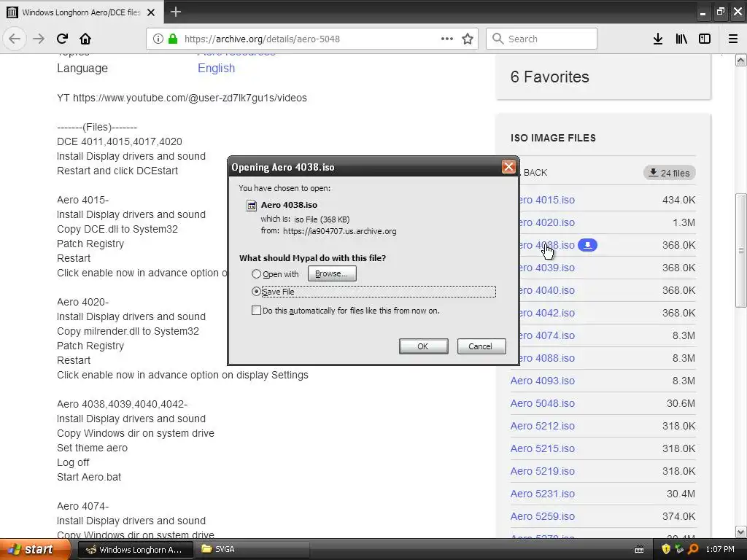The height and width of the screenshot is (560, 747).
Task: Show site information icon in address bar
Action: [158, 39]
